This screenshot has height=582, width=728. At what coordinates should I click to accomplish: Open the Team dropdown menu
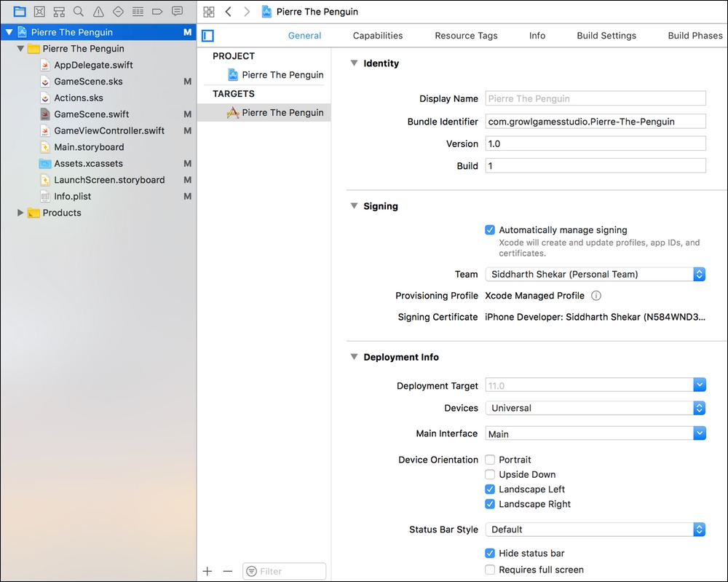click(698, 275)
